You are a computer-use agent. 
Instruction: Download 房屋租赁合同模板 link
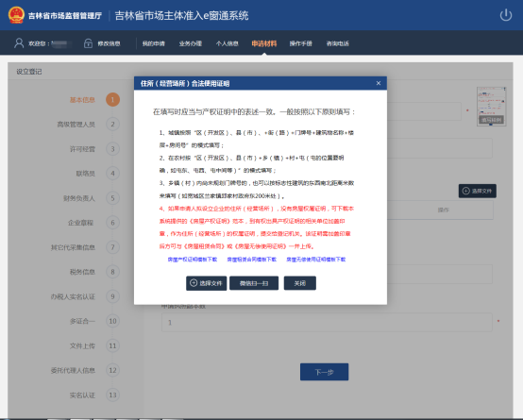[251, 260]
